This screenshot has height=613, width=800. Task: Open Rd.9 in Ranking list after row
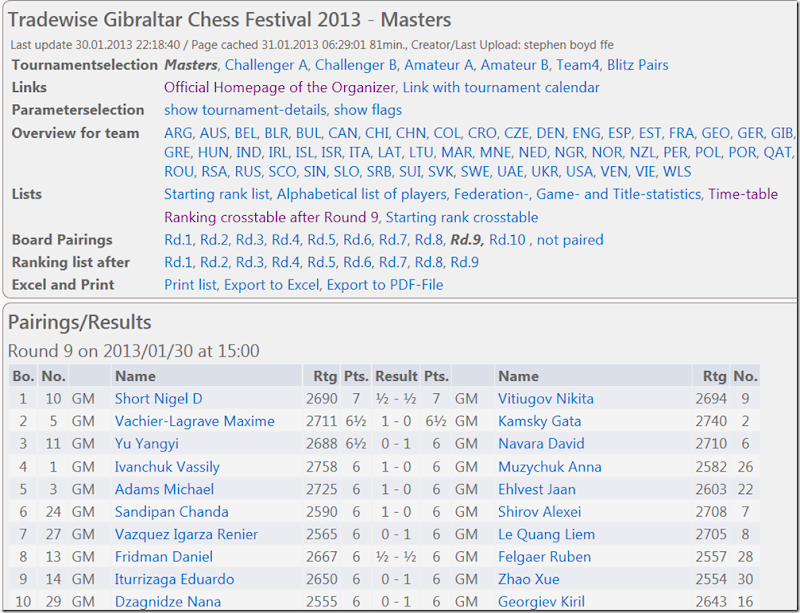click(464, 262)
